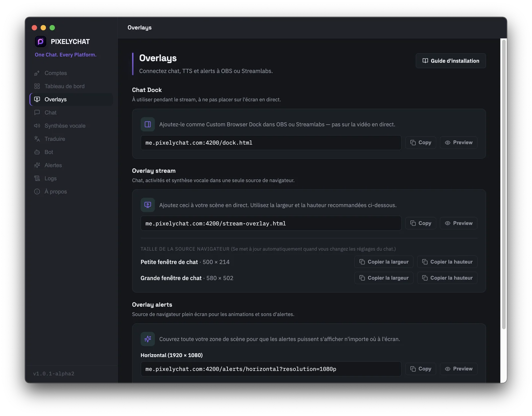The height and width of the screenshot is (416, 532).
Task: Click the 'Overlay stream' section heading
Action: coord(154,171)
